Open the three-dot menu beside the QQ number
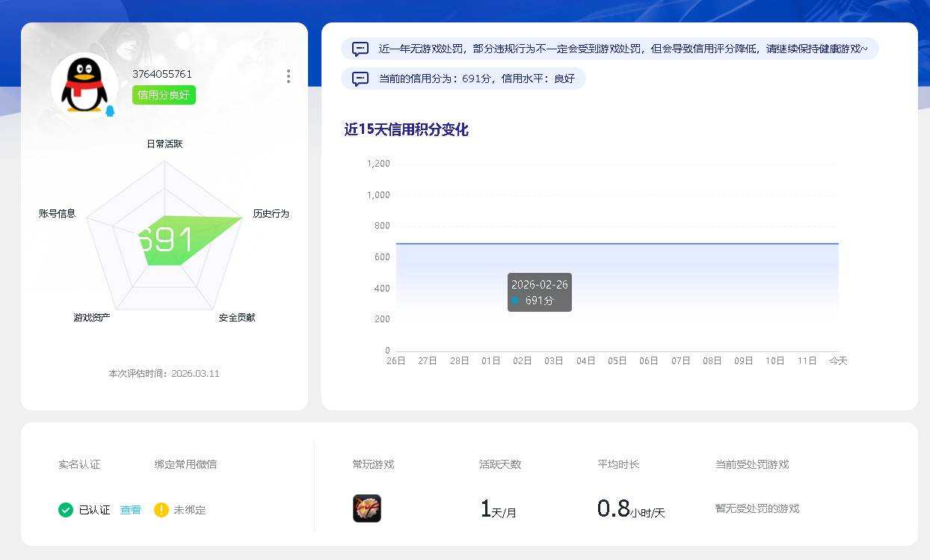930x560 pixels. pyautogui.click(x=289, y=76)
